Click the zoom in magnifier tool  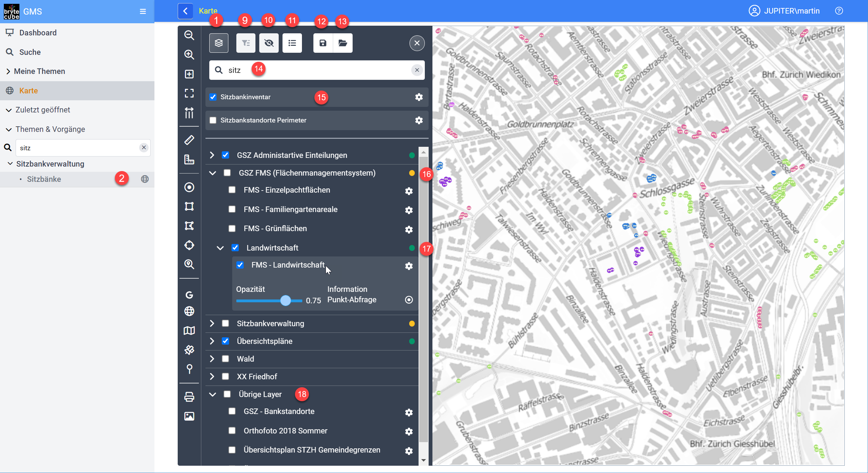(x=189, y=54)
